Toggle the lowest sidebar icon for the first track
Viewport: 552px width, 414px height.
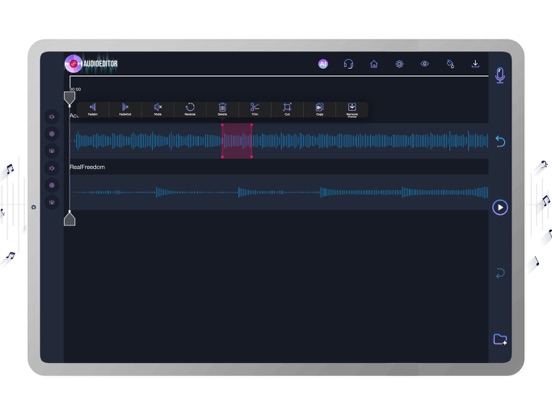point(52,151)
